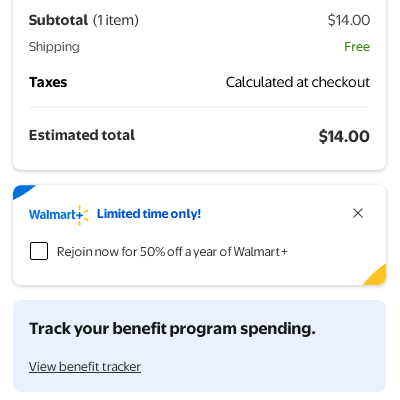Click the Walmart+ logo
This screenshot has width=400, height=400.
point(59,215)
